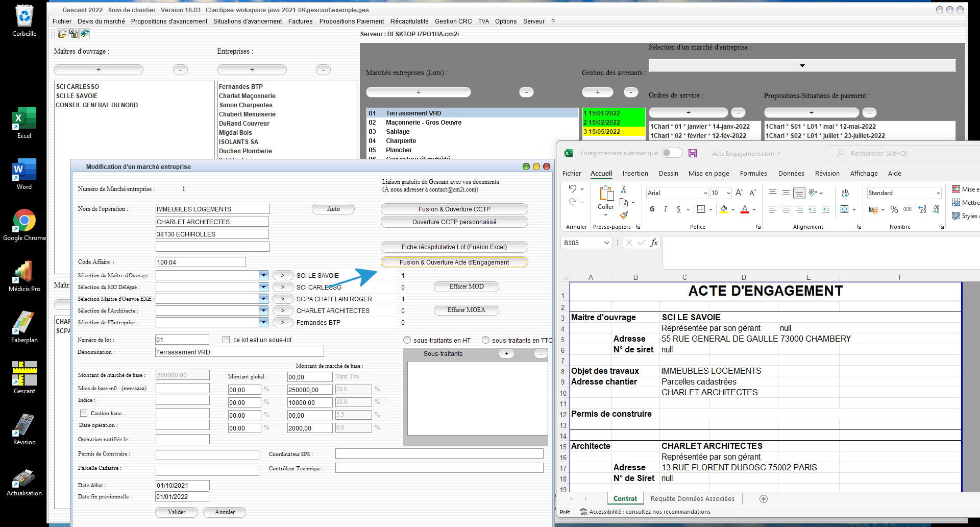Viewport: 980px width, 527px height.
Task: Activate the format painter brush in Excel
Action: tap(624, 215)
